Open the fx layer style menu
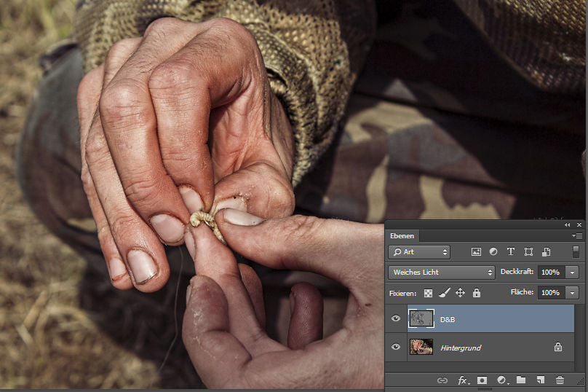The height and width of the screenshot is (392, 588). (x=463, y=380)
